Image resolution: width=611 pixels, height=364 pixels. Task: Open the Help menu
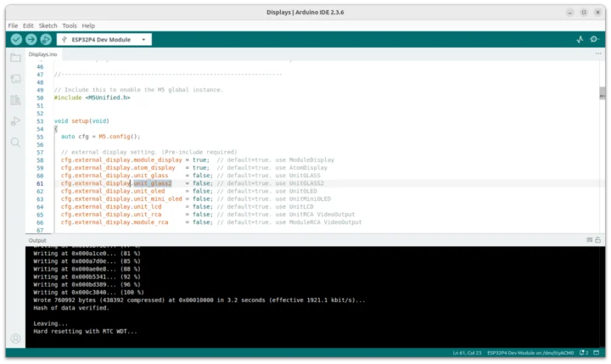[88, 25]
